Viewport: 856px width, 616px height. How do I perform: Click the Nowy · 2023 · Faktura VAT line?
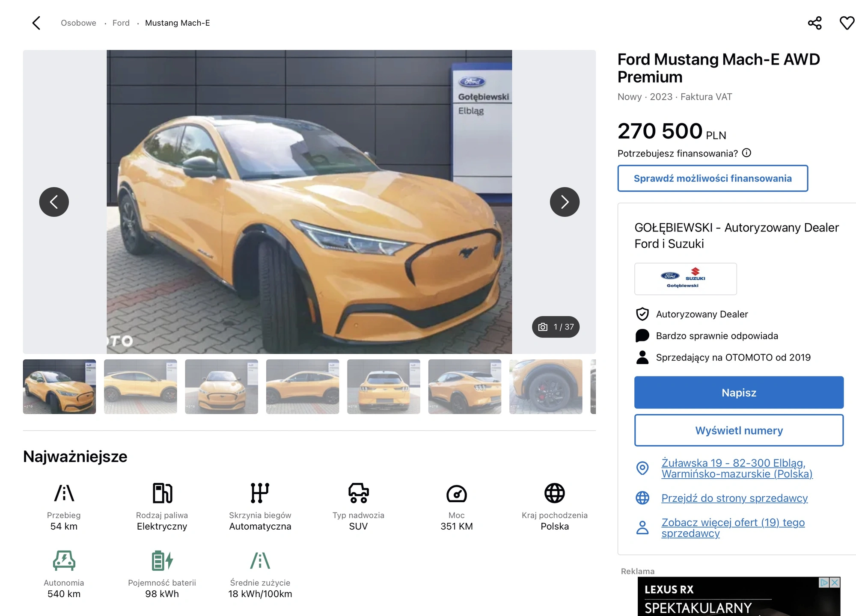675,97
